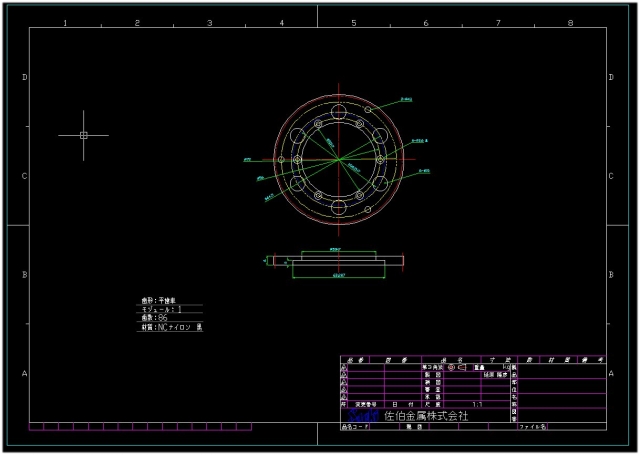Image resolution: width=640 pixels, height=455 pixels.
Task: Click the ファイル名 field in title block
Action: coord(531,426)
